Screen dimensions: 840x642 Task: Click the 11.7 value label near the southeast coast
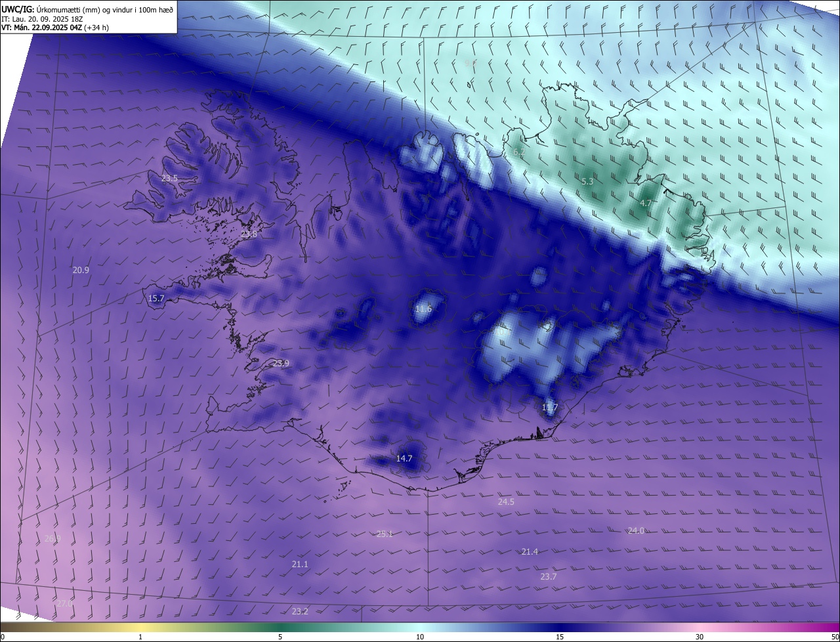pyautogui.click(x=550, y=408)
